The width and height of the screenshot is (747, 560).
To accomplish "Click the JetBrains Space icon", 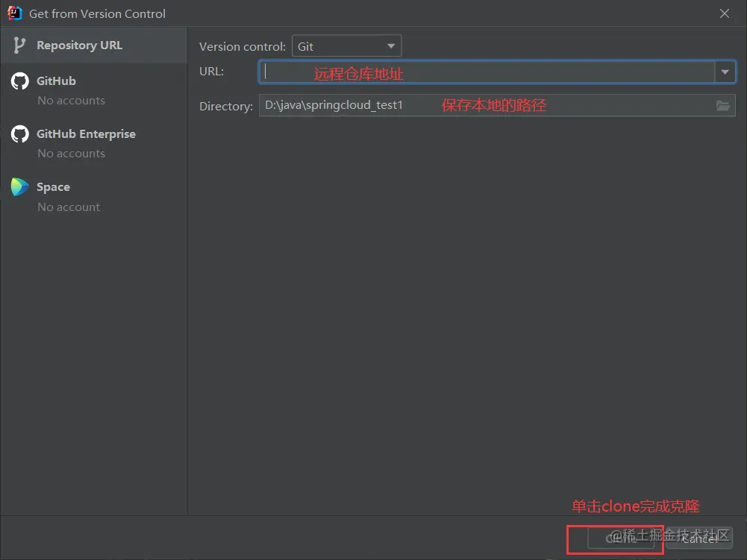I will tap(19, 186).
